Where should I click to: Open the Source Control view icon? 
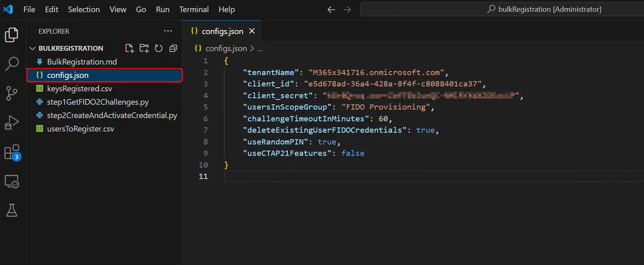coord(11,93)
